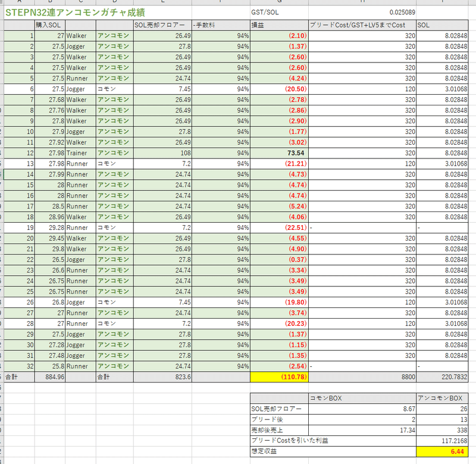This screenshot has width=476, height=464.
Task: Select the 合計 label next to 884.96
Action: (19, 377)
